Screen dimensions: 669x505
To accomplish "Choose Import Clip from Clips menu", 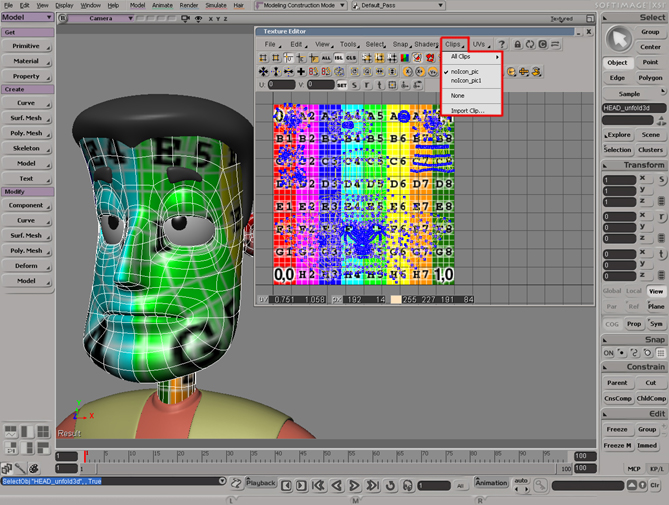I will click(x=467, y=110).
